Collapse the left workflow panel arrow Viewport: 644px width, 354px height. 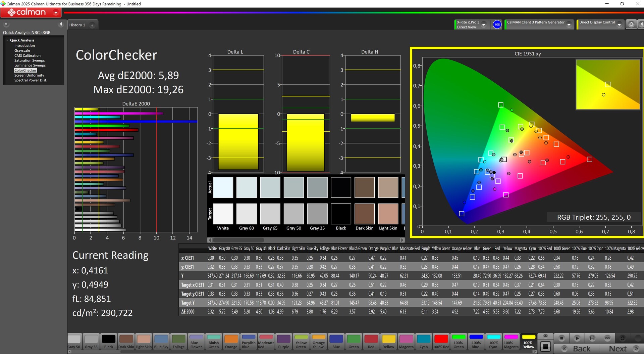(x=61, y=24)
